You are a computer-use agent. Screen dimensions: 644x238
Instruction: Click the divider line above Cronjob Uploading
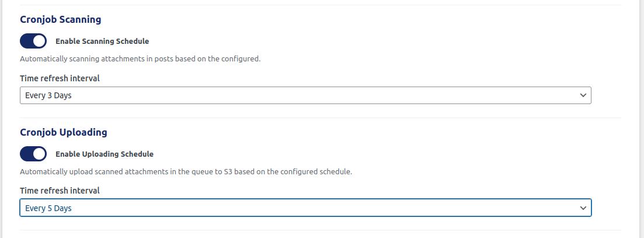coord(321,118)
